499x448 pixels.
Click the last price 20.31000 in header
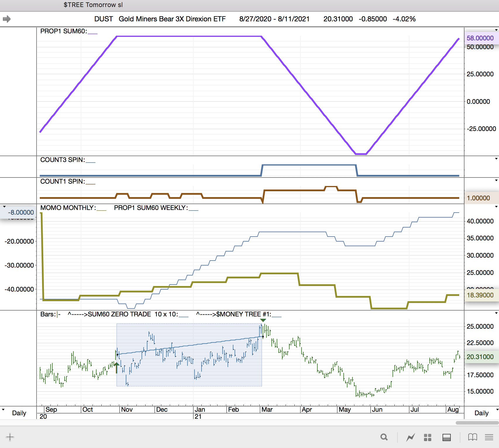coord(338,19)
